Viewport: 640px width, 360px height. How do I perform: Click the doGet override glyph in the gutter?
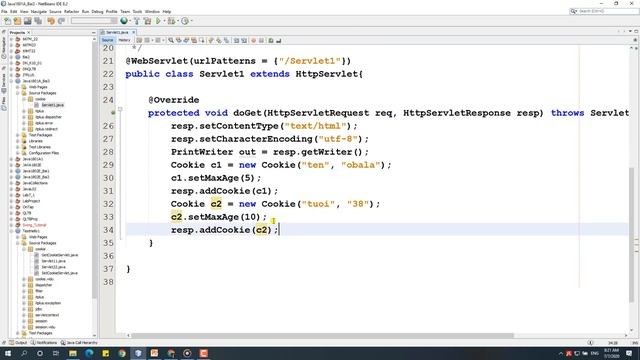click(113, 113)
